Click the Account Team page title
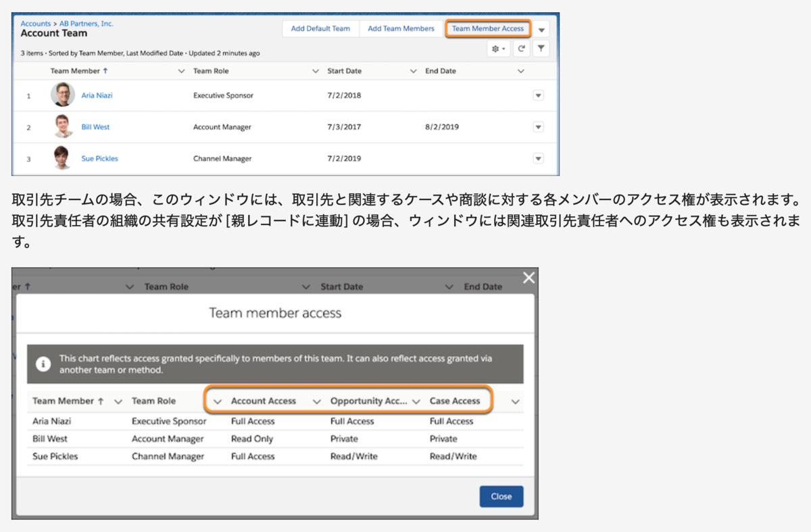 pyautogui.click(x=54, y=33)
